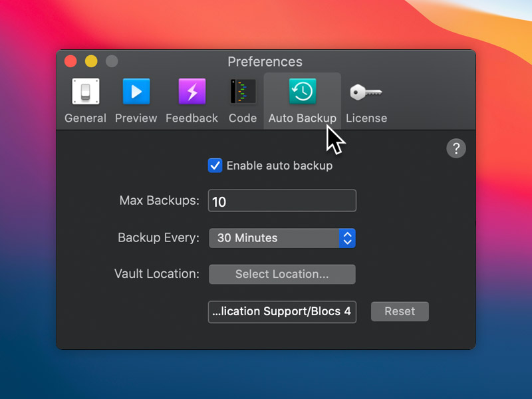Click the blue arrows on Backup Every
Viewport: 532px width, 399px height.
click(x=347, y=238)
